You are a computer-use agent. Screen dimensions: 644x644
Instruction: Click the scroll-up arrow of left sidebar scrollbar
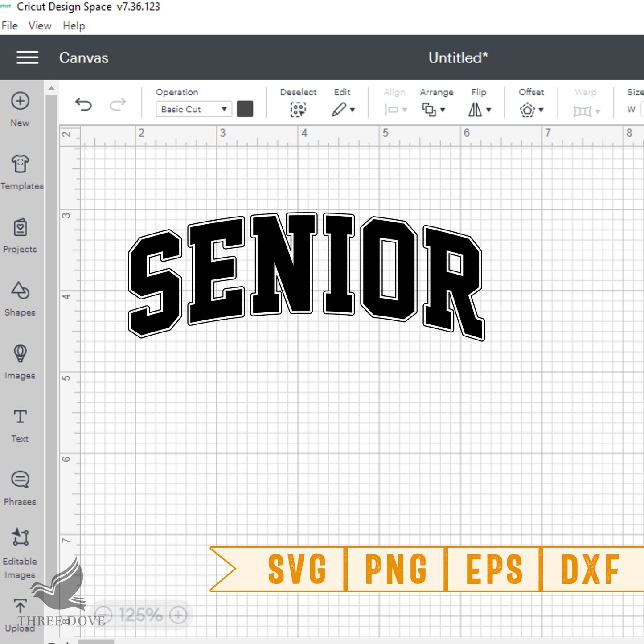tap(52, 88)
